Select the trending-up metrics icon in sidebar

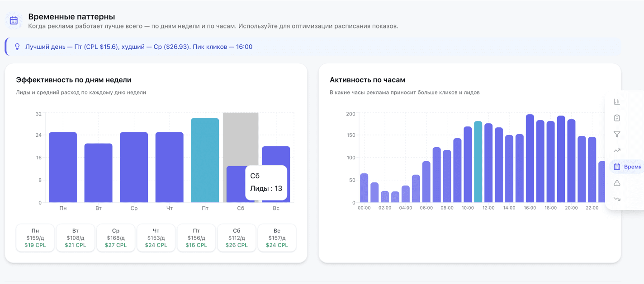616,150
